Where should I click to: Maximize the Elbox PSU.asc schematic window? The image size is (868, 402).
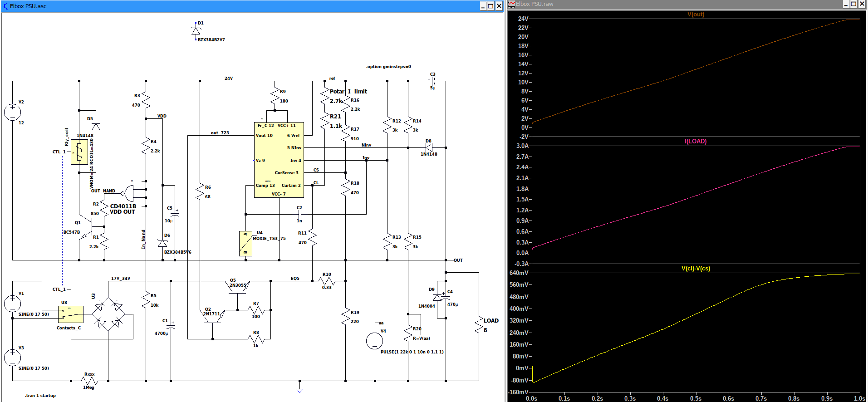490,6
